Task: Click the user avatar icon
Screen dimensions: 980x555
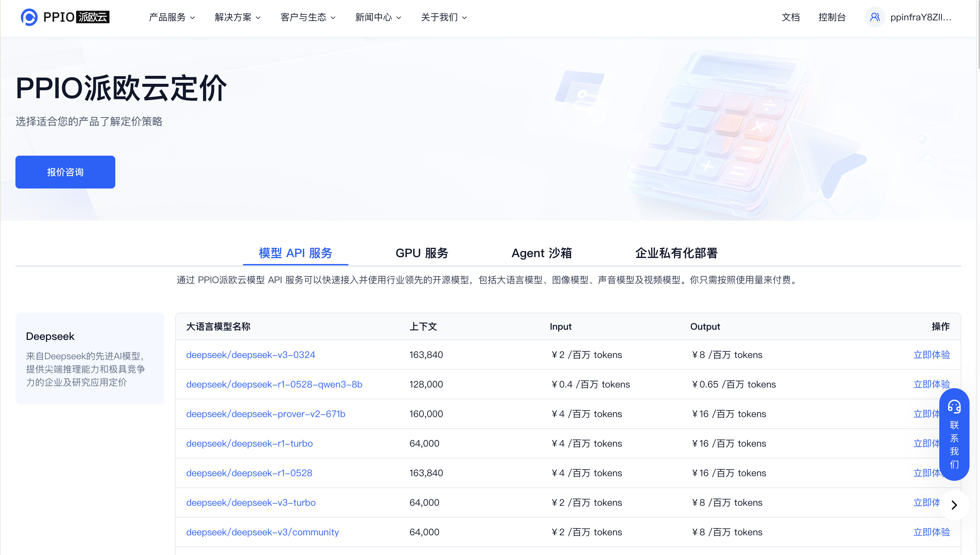Action: 875,17
